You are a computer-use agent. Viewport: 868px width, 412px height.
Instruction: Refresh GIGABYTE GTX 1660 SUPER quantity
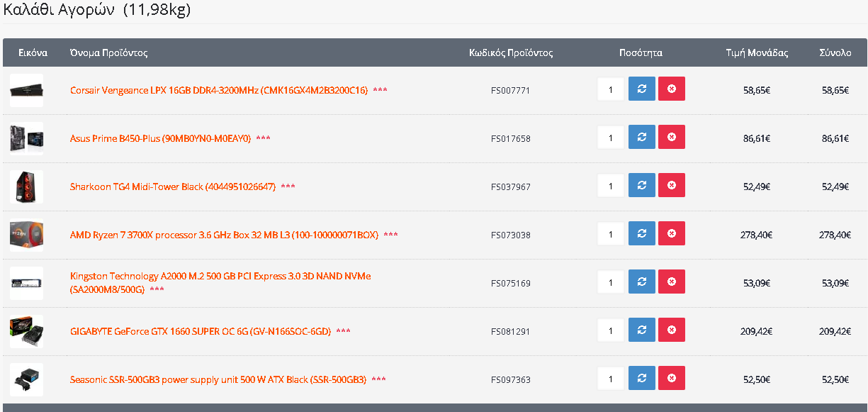click(641, 330)
